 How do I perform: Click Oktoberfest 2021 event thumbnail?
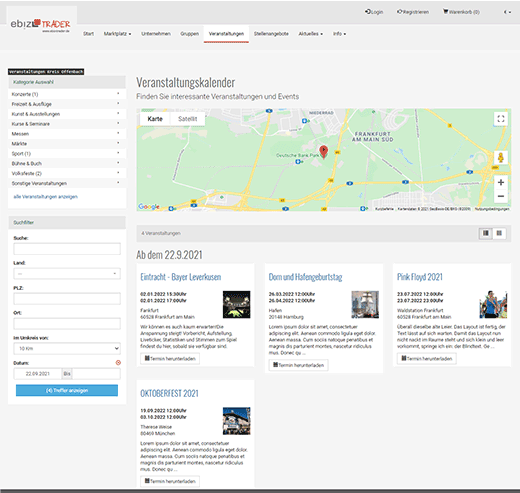pyautogui.click(x=236, y=421)
